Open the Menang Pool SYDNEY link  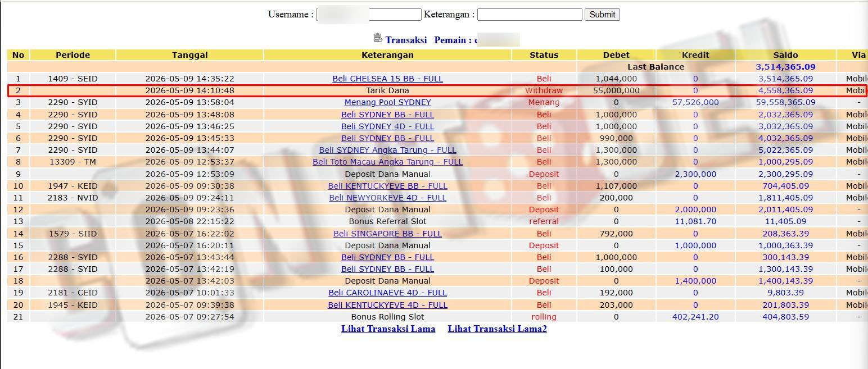click(x=387, y=102)
